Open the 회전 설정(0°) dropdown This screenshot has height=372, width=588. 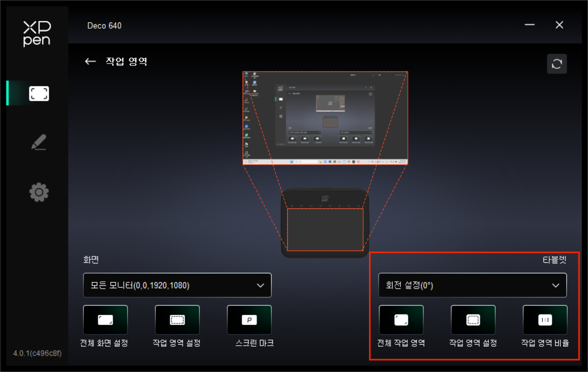(472, 285)
